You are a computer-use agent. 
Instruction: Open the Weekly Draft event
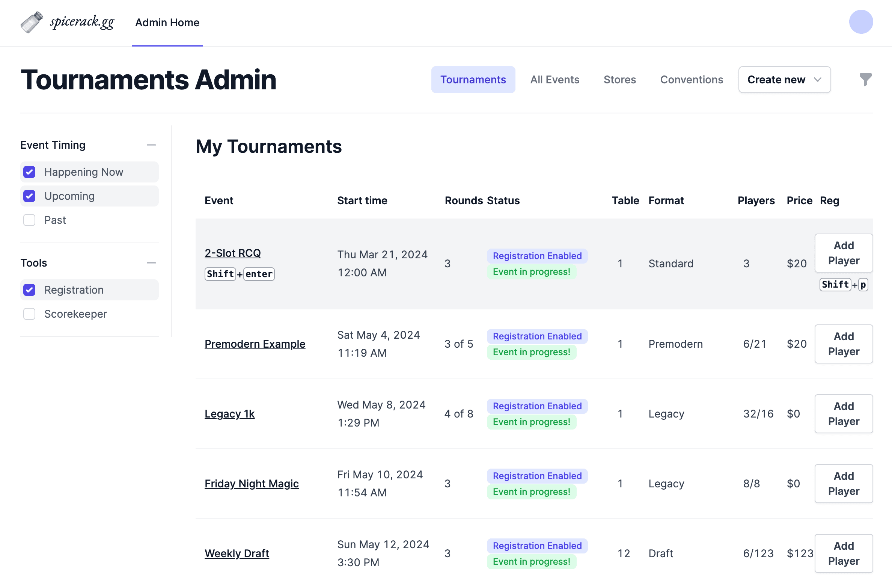(x=237, y=553)
